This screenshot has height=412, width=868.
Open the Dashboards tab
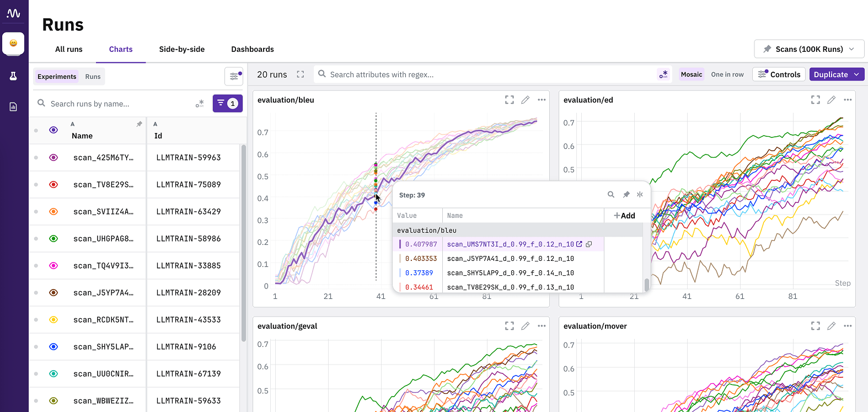click(x=253, y=49)
